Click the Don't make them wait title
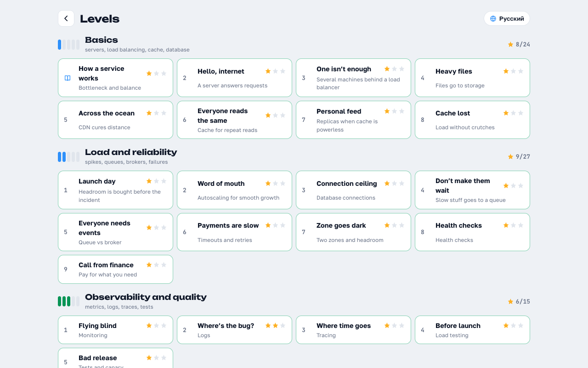The image size is (588, 368). [x=463, y=185]
